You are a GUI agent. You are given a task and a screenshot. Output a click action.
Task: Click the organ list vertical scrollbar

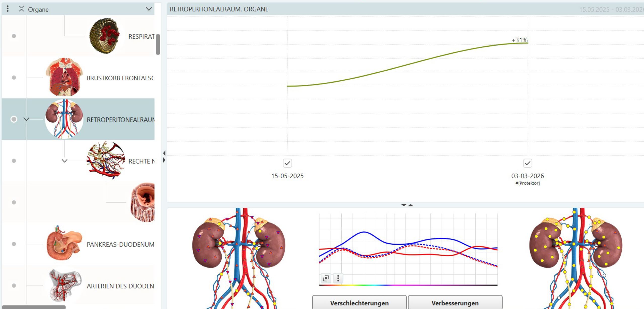[158, 44]
